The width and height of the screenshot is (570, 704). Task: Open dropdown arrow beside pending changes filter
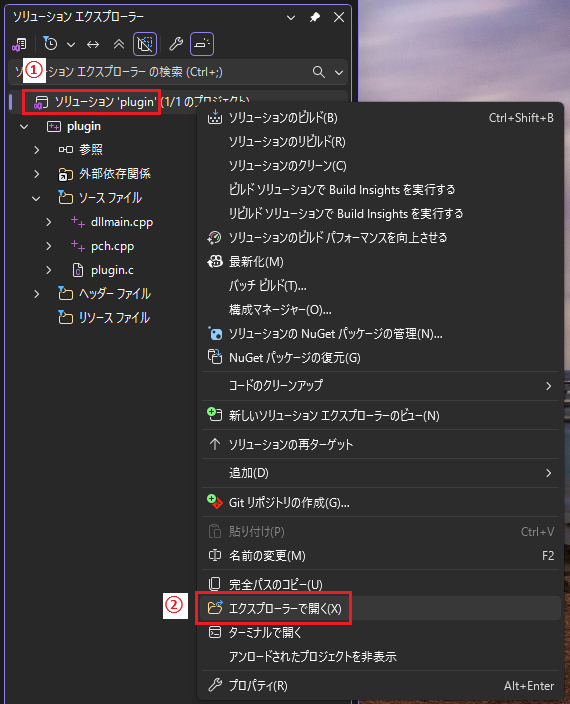click(x=71, y=44)
